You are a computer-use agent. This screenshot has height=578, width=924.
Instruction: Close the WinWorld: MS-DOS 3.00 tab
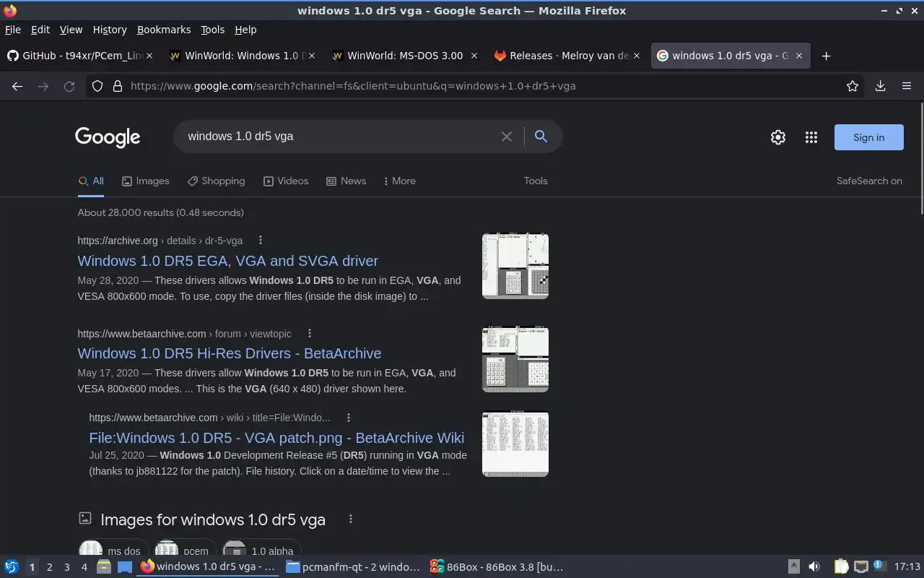coord(474,56)
